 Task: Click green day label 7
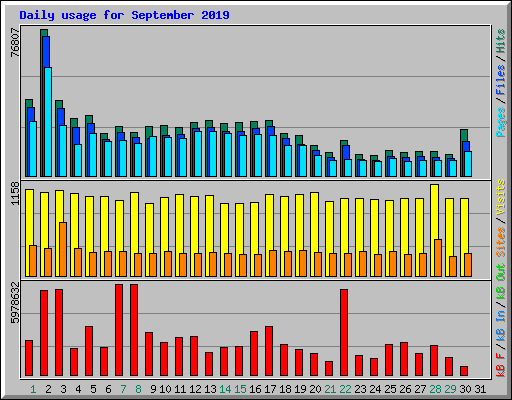click(x=123, y=389)
